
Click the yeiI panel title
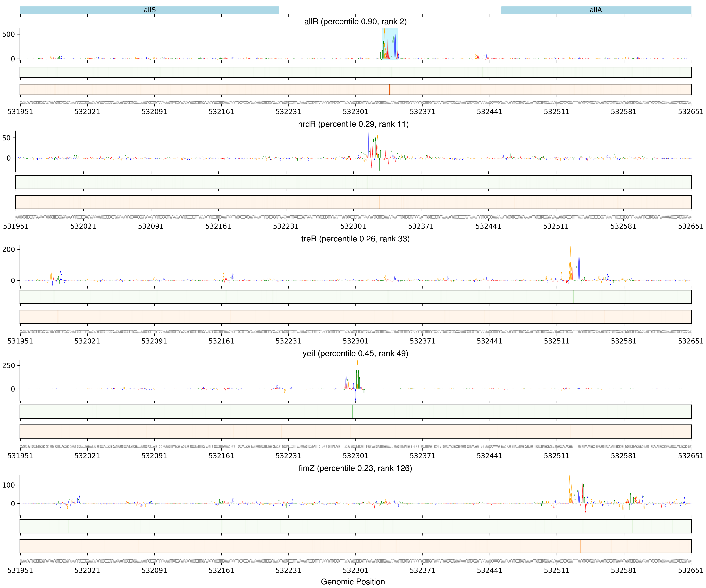click(x=355, y=353)
